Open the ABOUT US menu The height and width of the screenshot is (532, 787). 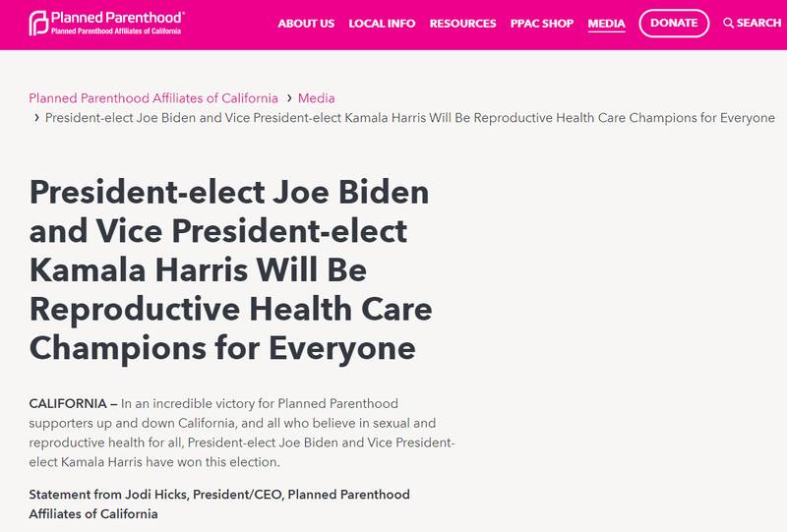307,23
